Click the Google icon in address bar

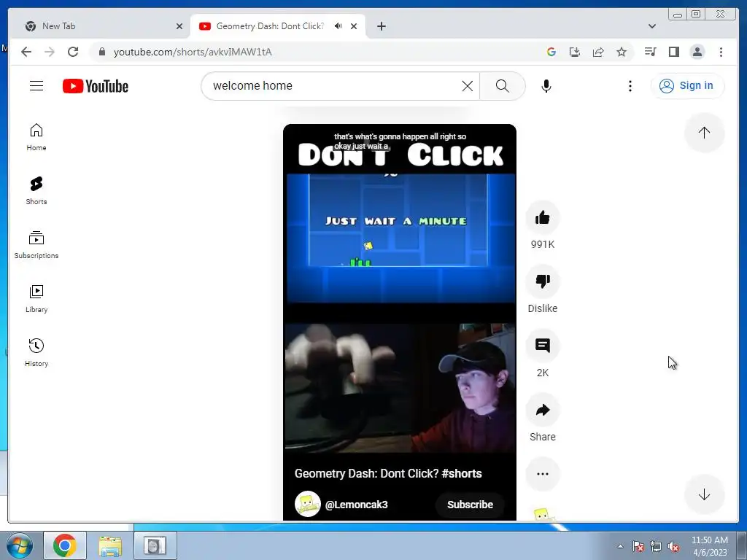[551, 52]
